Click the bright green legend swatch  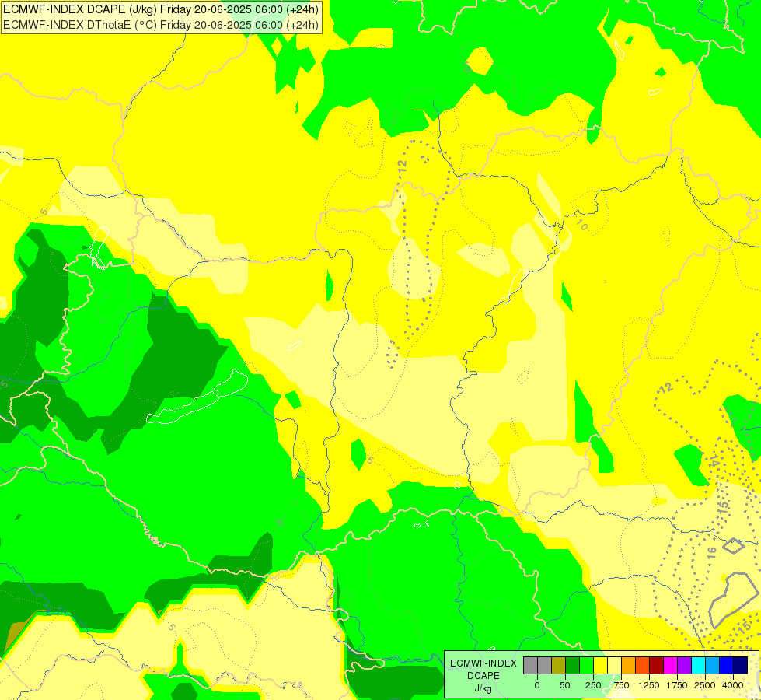[x=586, y=665]
